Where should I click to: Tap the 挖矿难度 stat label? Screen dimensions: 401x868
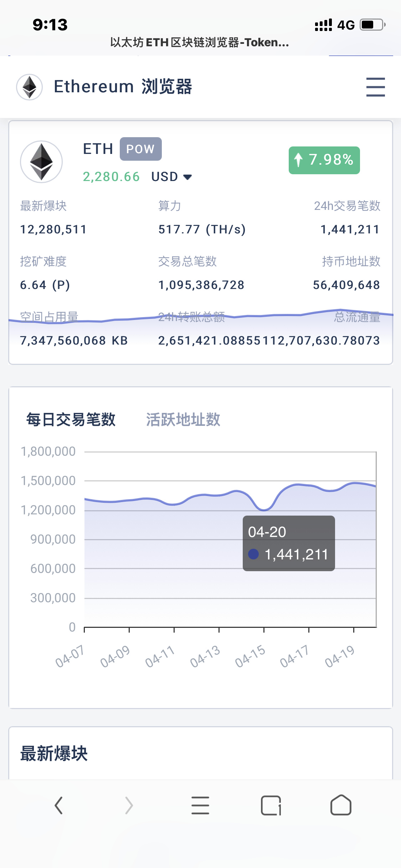[x=43, y=262]
